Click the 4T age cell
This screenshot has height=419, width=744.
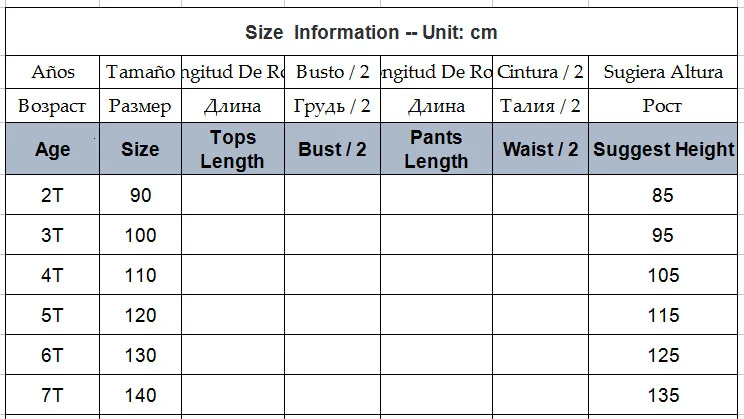(52, 276)
